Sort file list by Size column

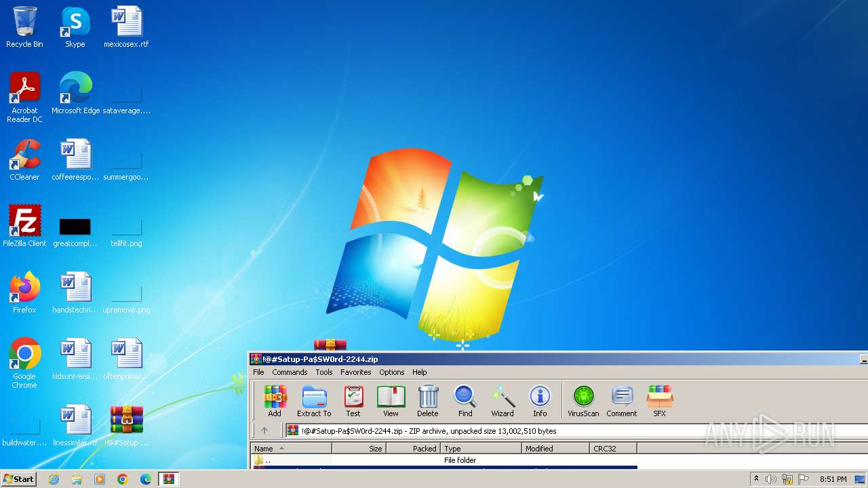pos(359,448)
